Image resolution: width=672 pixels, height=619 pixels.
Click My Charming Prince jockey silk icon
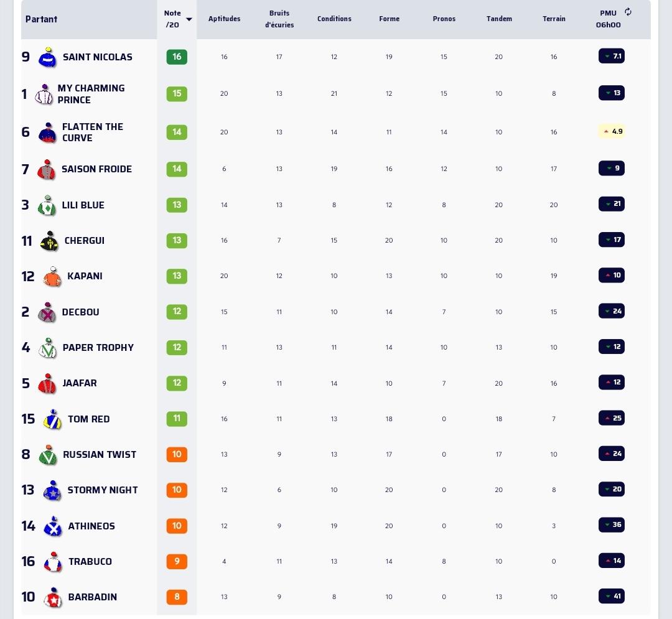coord(44,94)
